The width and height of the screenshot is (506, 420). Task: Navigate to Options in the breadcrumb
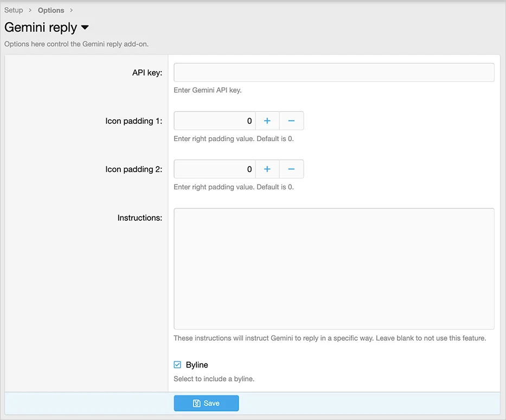(x=51, y=10)
